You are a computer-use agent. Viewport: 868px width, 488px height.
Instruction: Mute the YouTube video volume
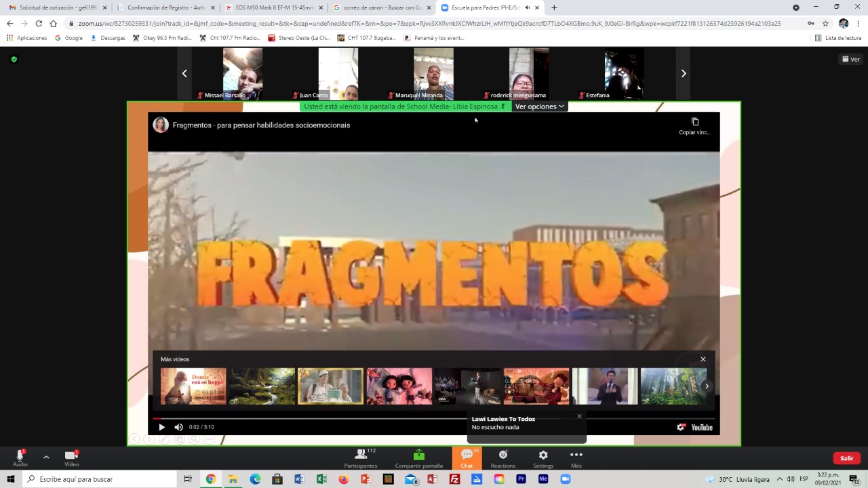pyautogui.click(x=178, y=427)
